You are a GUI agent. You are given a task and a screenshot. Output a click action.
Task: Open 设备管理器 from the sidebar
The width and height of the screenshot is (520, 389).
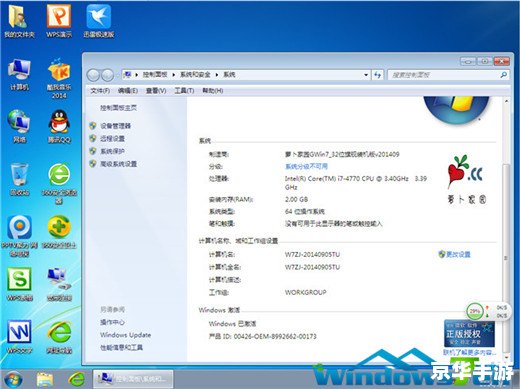click(x=115, y=126)
